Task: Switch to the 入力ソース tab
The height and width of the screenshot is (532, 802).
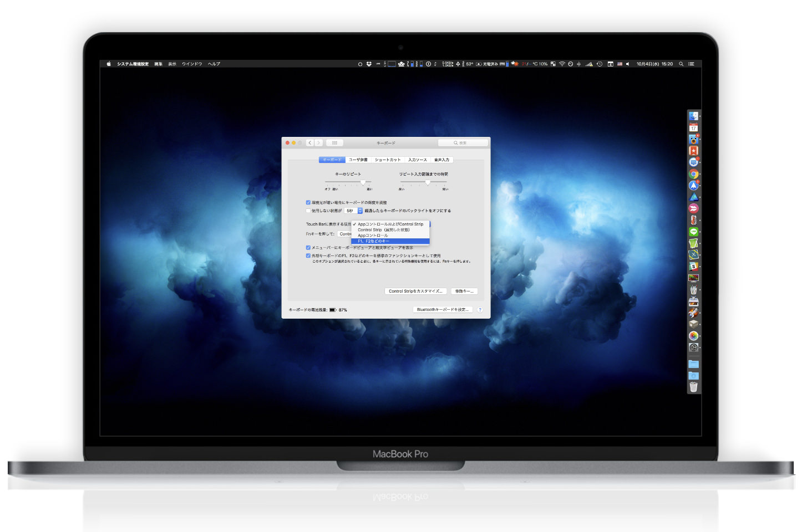Action: 418,160
